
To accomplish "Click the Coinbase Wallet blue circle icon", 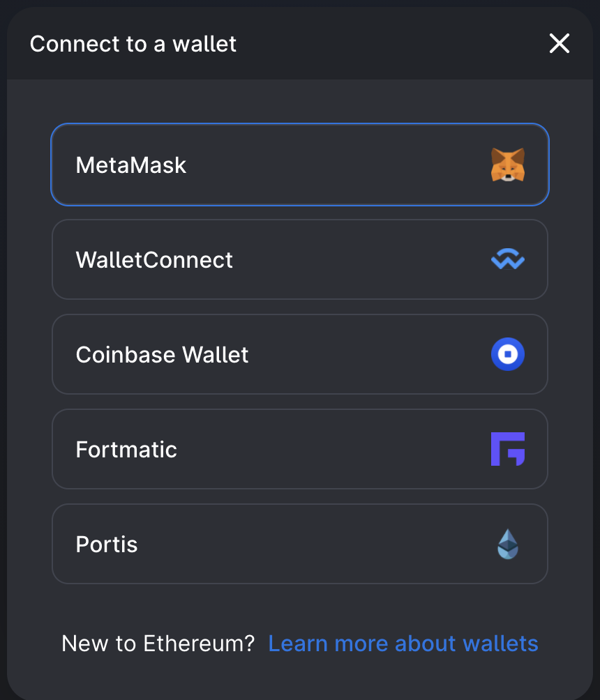I will pos(507,354).
